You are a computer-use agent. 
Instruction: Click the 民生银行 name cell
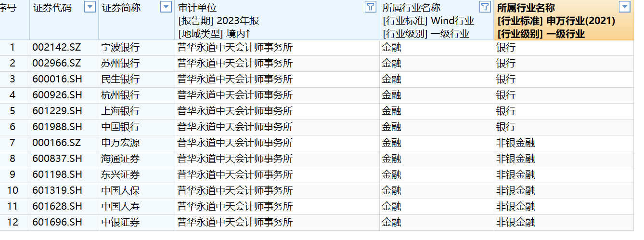click(x=137, y=80)
